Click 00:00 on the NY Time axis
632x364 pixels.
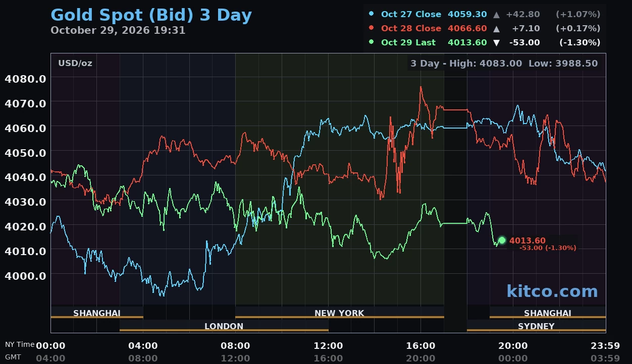tap(50, 346)
